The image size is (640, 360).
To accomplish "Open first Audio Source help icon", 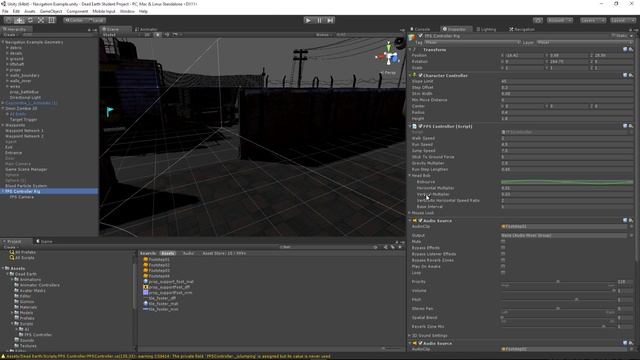I will [x=625, y=220].
